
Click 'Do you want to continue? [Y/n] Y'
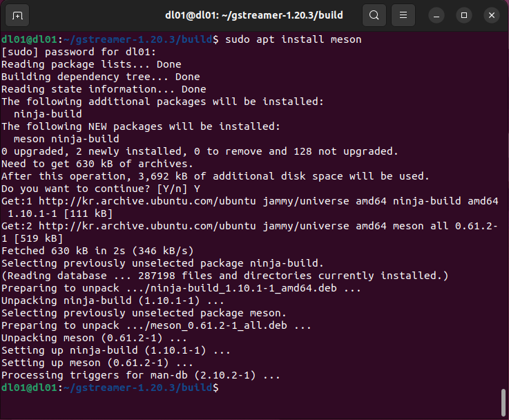(101, 189)
